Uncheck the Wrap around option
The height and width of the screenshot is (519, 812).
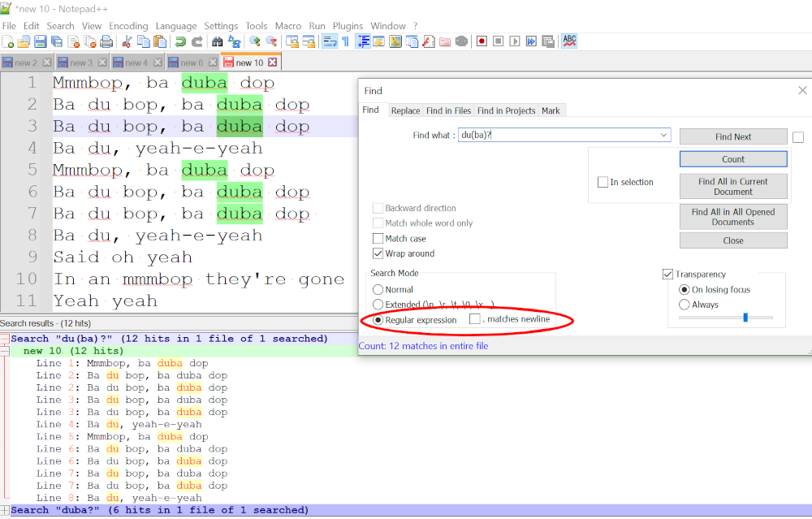(x=378, y=253)
